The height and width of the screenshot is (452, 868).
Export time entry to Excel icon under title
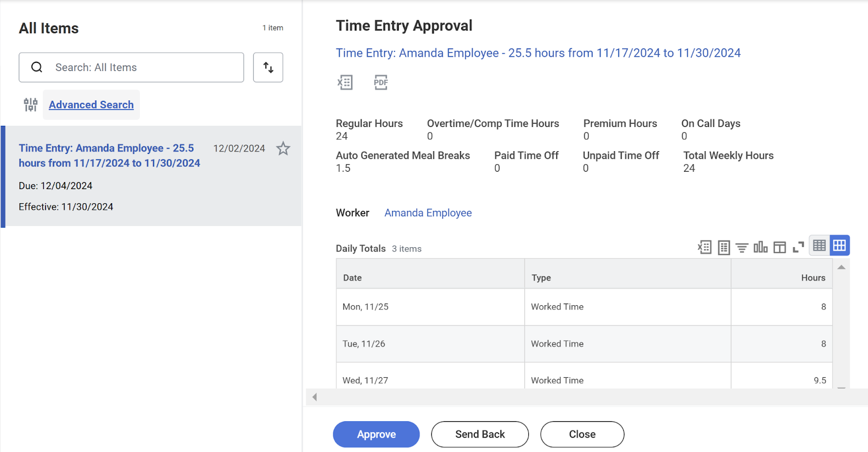[345, 82]
